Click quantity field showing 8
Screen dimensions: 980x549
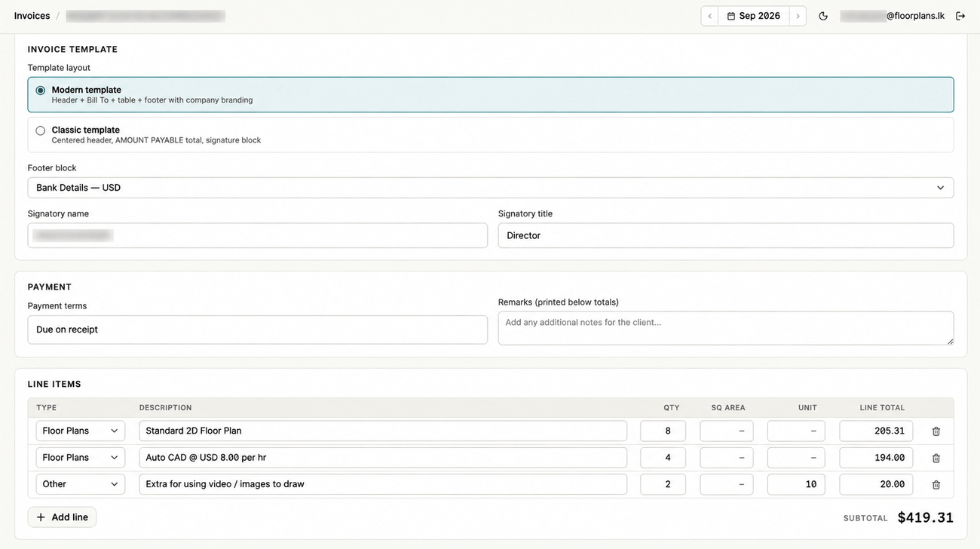(x=663, y=431)
